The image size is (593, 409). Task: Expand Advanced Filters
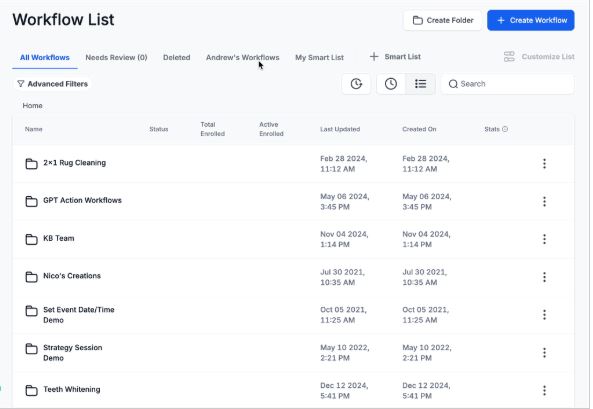coord(53,84)
